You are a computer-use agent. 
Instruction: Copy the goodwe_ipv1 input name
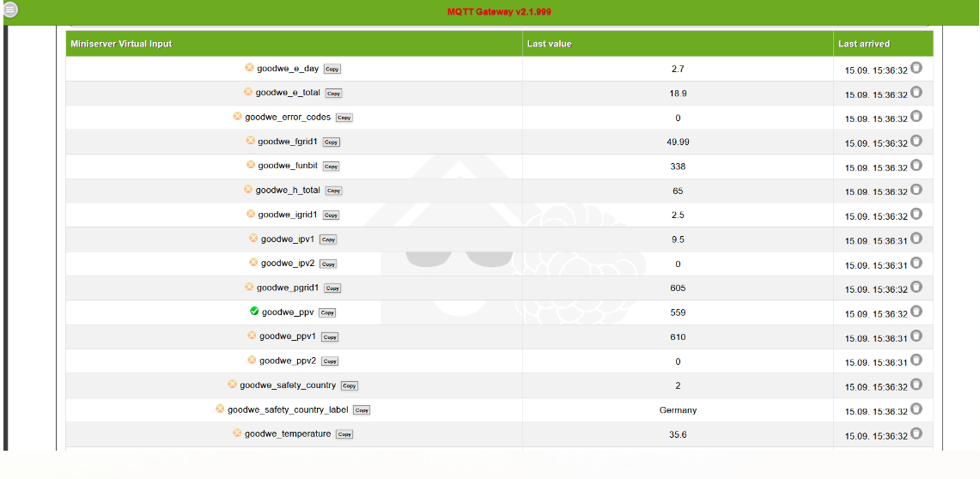[x=328, y=240]
